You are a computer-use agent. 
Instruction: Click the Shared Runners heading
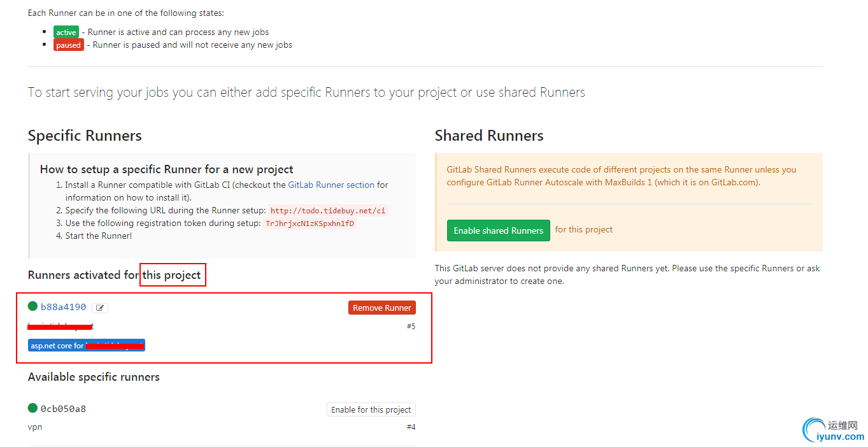[x=489, y=136]
